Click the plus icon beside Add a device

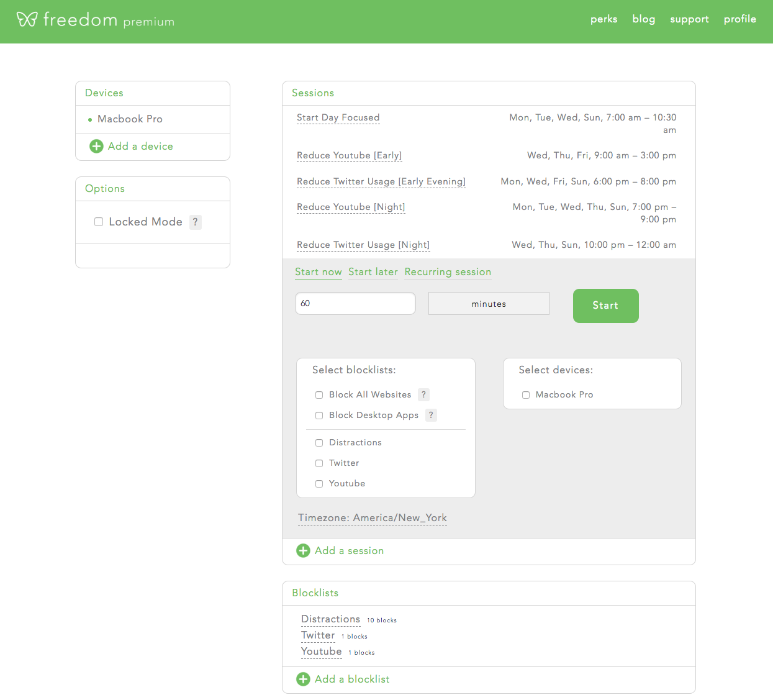(x=96, y=147)
